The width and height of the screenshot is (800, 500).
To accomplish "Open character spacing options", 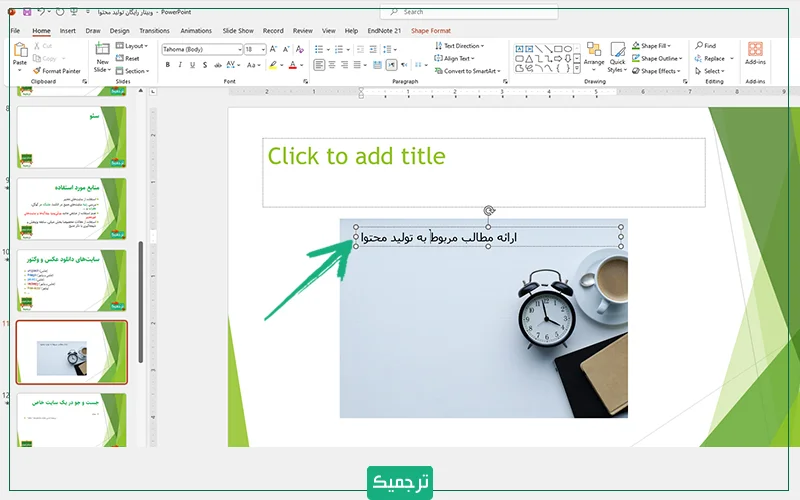I will [x=232, y=65].
